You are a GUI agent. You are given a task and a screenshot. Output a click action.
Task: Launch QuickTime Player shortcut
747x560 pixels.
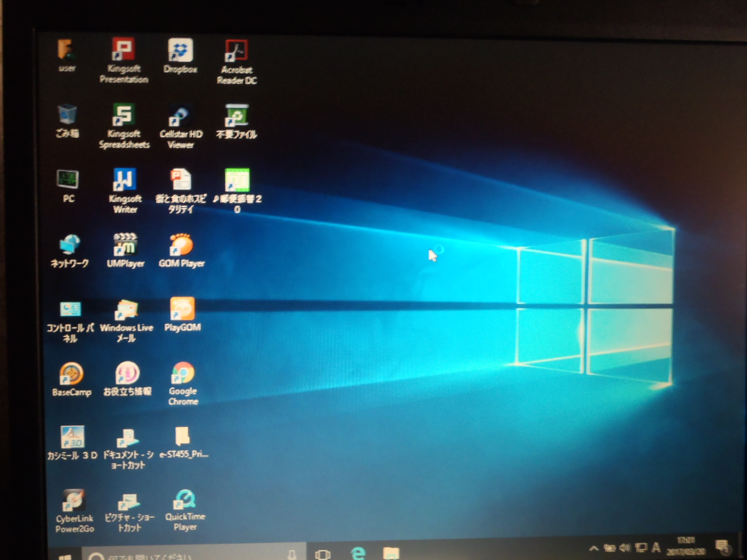184,510
